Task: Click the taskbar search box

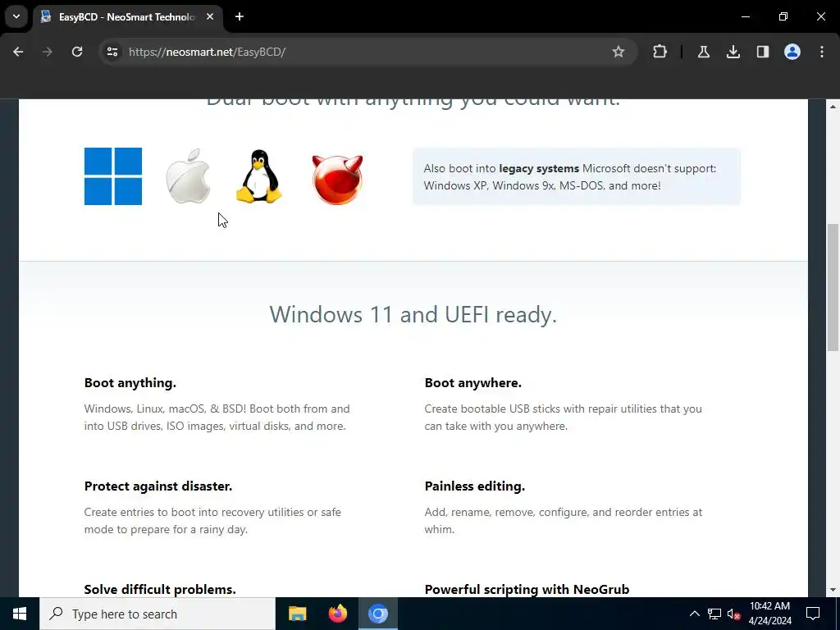Action: [157, 614]
